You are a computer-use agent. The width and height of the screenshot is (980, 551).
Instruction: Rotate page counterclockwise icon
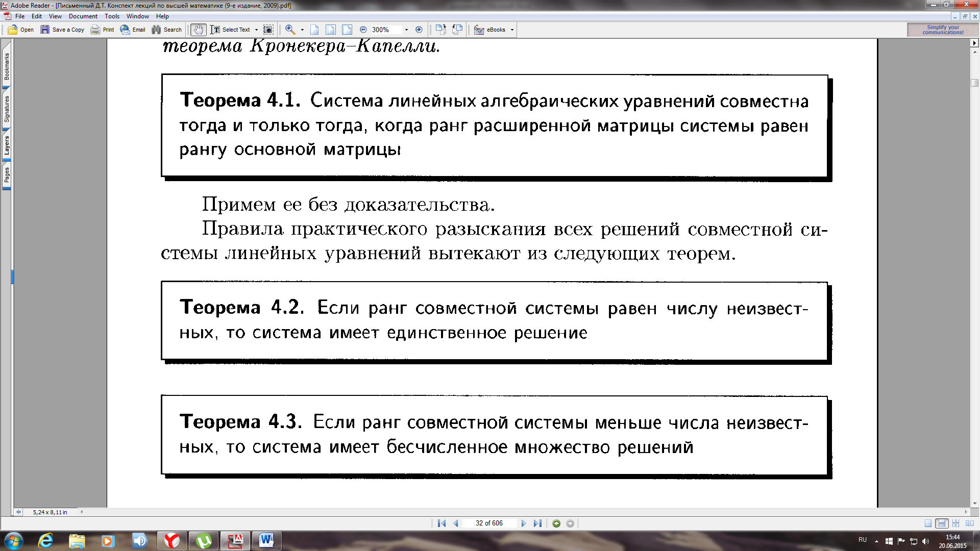[457, 30]
